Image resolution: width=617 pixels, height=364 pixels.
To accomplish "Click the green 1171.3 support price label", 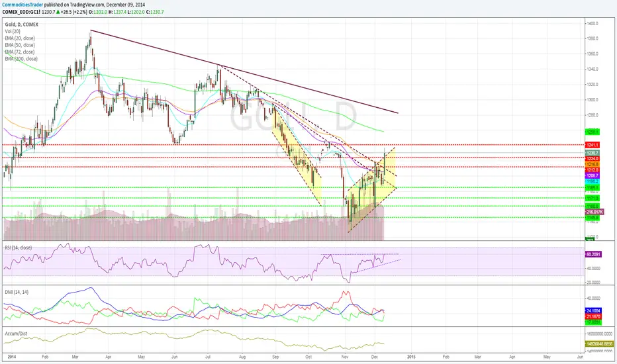I will click(593, 199).
